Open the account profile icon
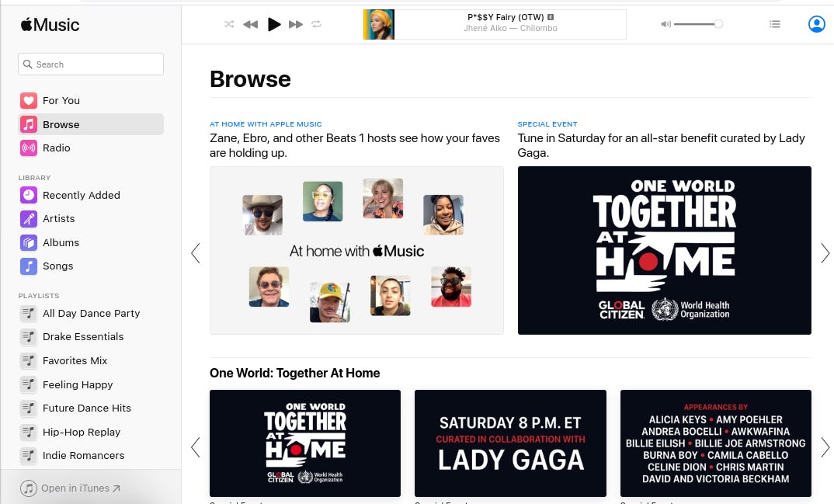The image size is (834, 504). pos(816,24)
